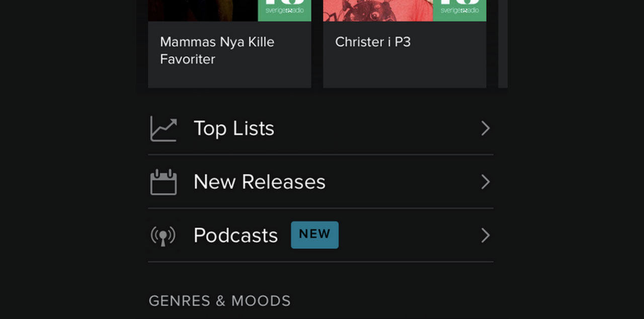Open the Christer i P3 title link
Viewport: 644px width, 319px height.
pyautogui.click(x=373, y=42)
